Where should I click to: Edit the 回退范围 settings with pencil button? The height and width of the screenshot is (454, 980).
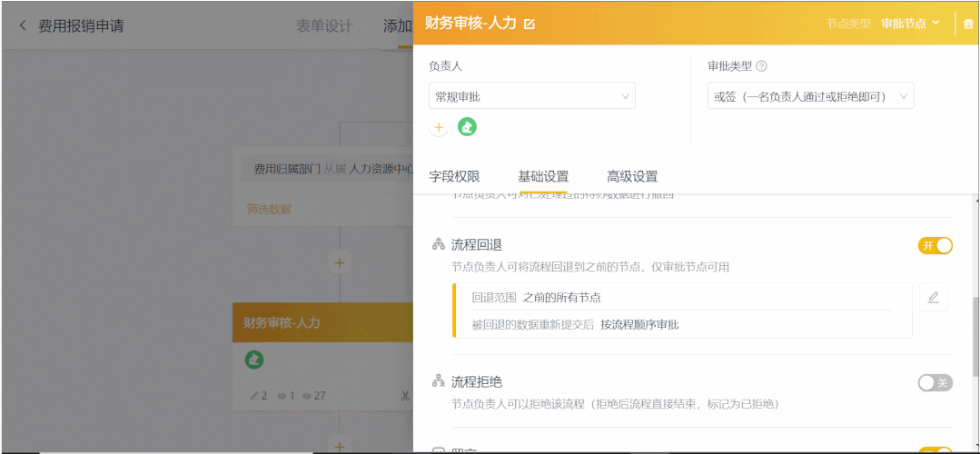tap(933, 297)
